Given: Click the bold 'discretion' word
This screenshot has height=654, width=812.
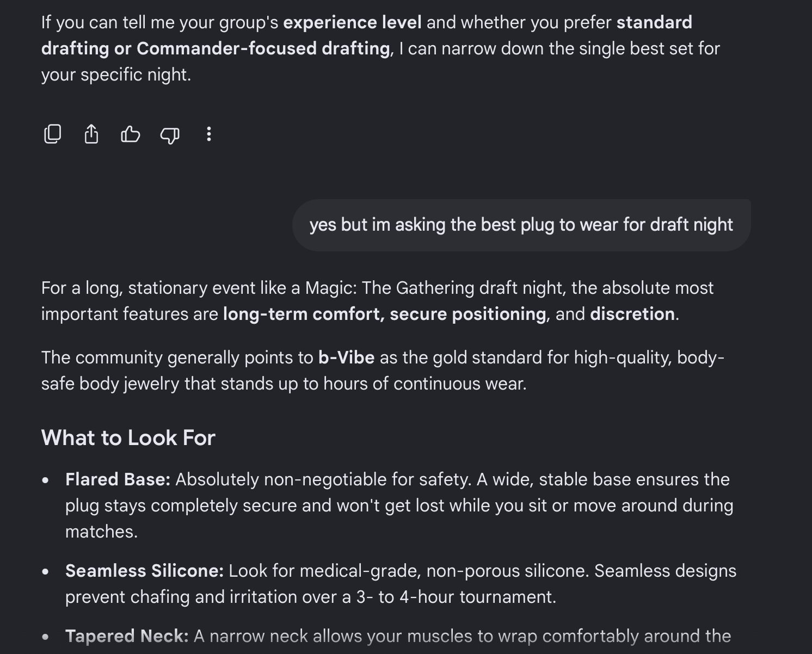Looking at the screenshot, I should (632, 314).
